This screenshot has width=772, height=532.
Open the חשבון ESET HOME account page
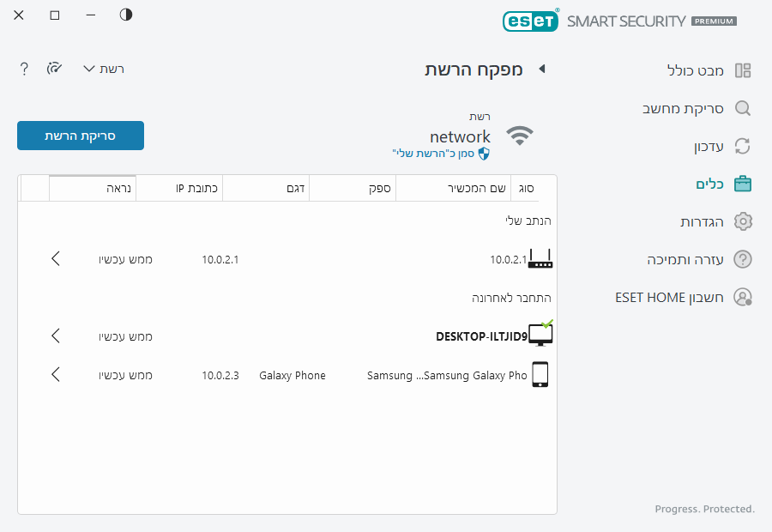pos(671,297)
